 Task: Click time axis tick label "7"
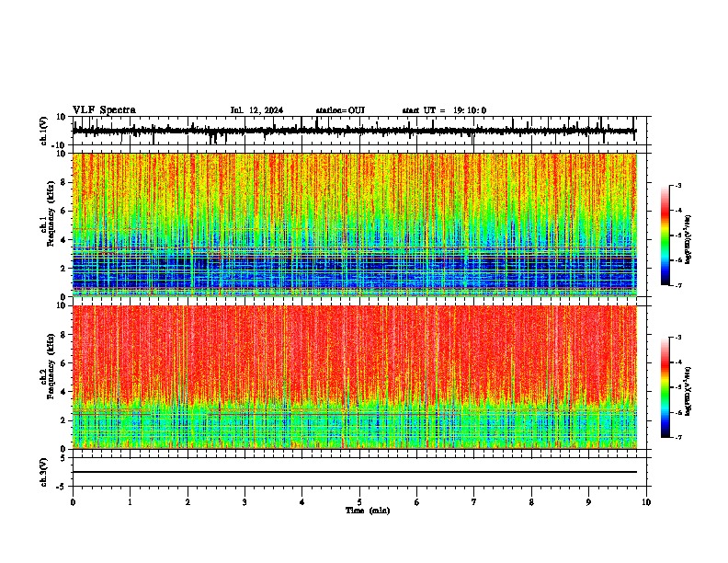pos(474,502)
